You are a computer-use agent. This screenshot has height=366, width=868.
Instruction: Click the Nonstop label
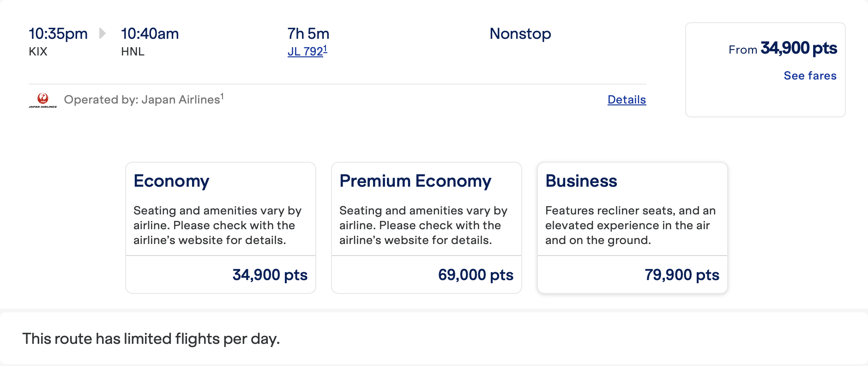(520, 33)
